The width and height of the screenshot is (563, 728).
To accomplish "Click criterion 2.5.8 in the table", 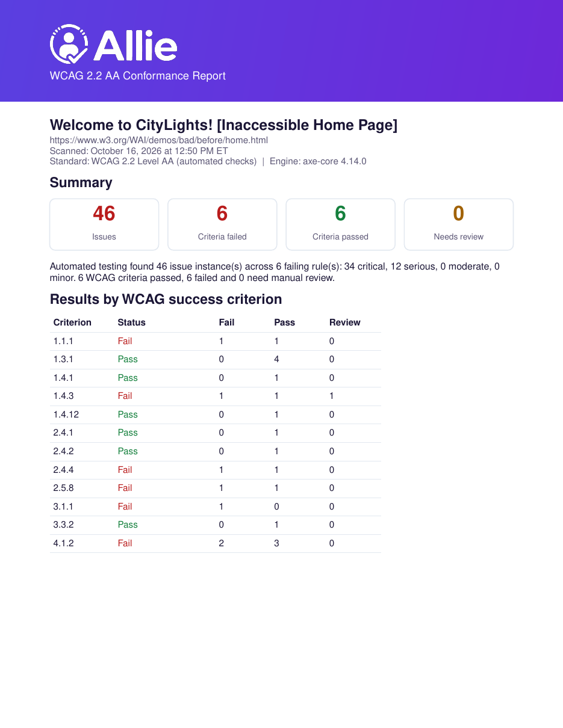I will (63, 488).
